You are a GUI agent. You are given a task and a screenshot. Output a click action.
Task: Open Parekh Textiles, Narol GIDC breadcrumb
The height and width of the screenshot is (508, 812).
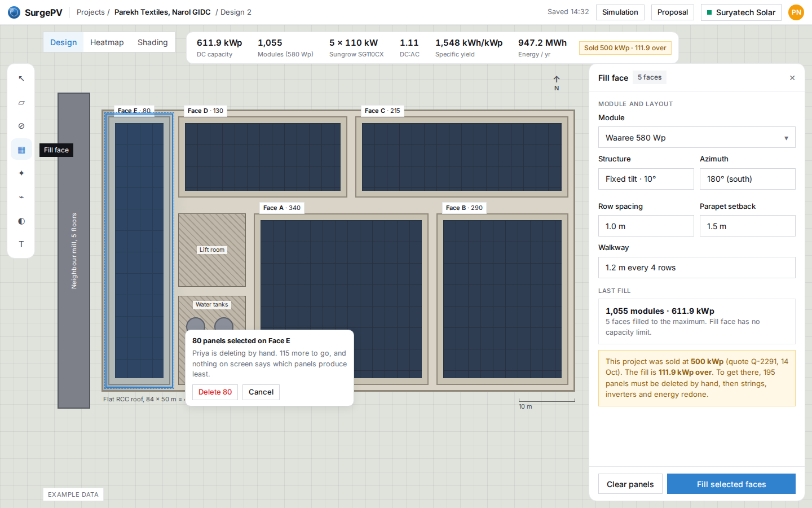[x=162, y=12]
